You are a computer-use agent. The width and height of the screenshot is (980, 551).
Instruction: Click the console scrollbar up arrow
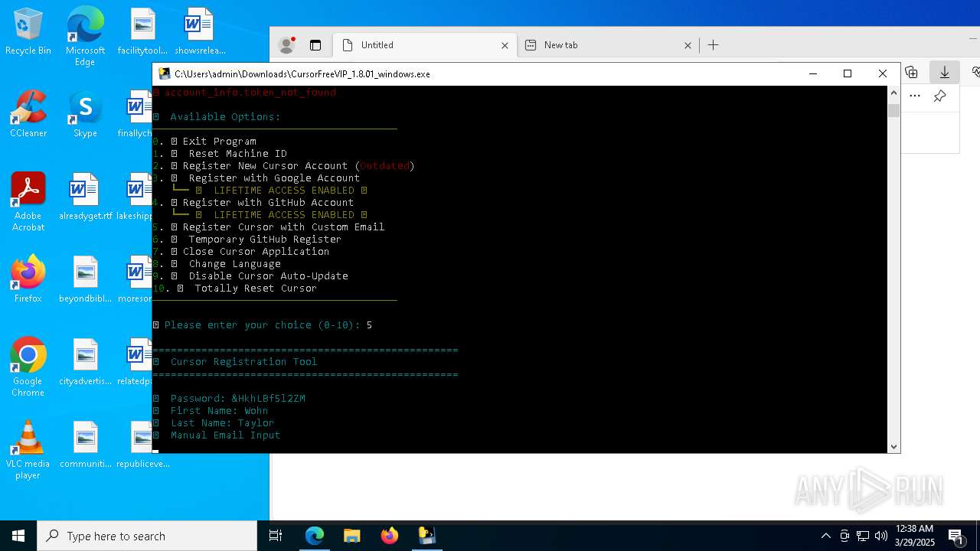893,93
